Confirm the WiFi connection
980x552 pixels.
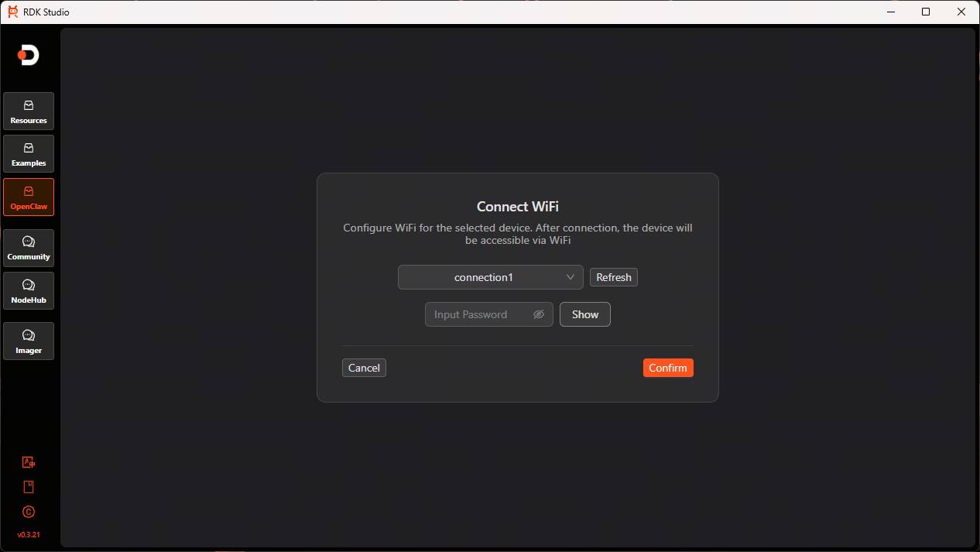tap(668, 368)
